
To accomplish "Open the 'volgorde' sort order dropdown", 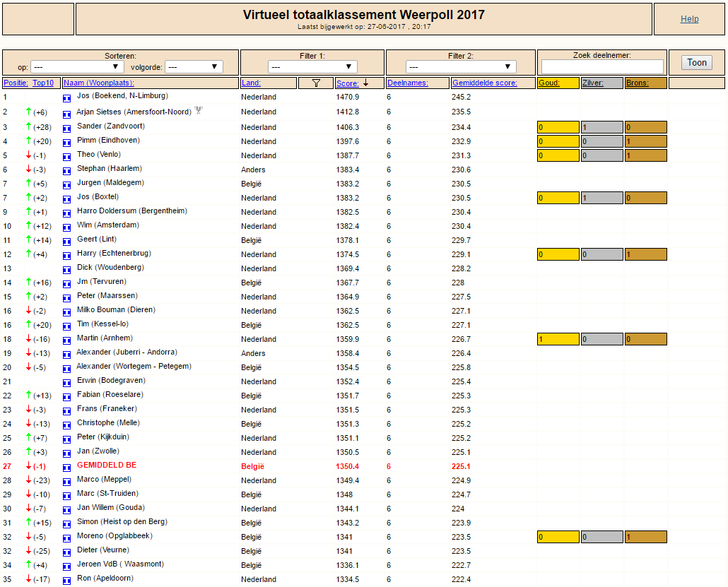I will [194, 67].
